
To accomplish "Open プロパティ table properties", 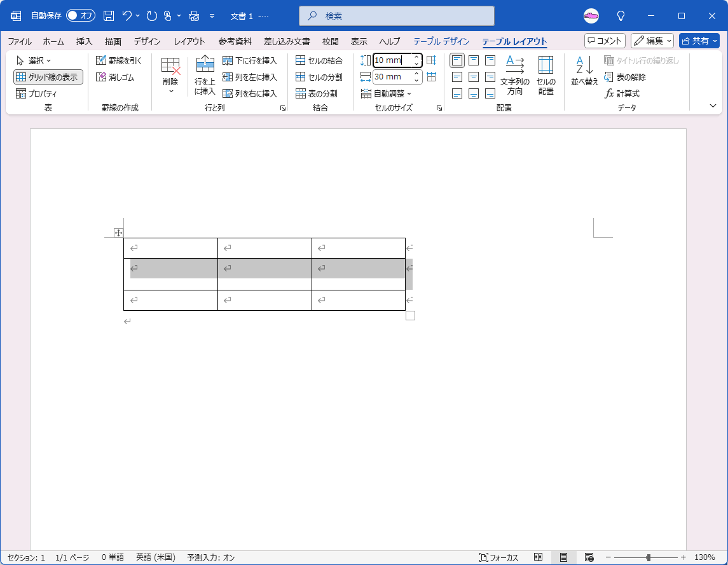I will (x=36, y=93).
